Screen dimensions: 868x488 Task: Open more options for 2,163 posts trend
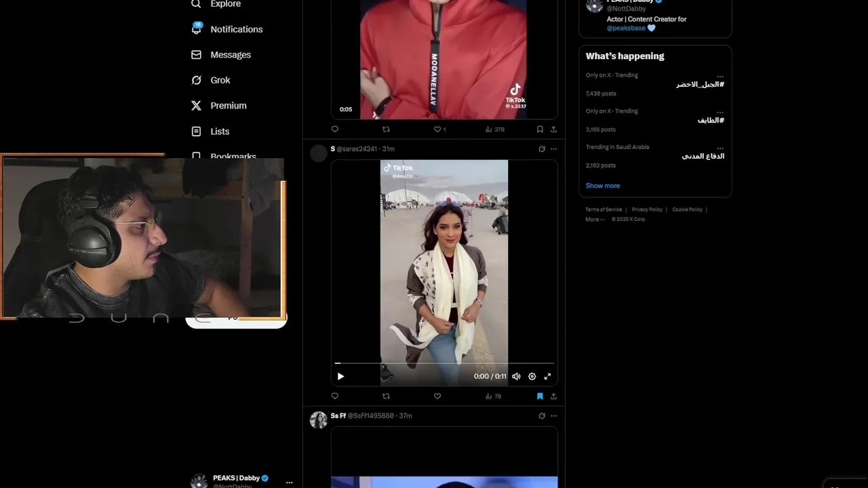pos(720,147)
